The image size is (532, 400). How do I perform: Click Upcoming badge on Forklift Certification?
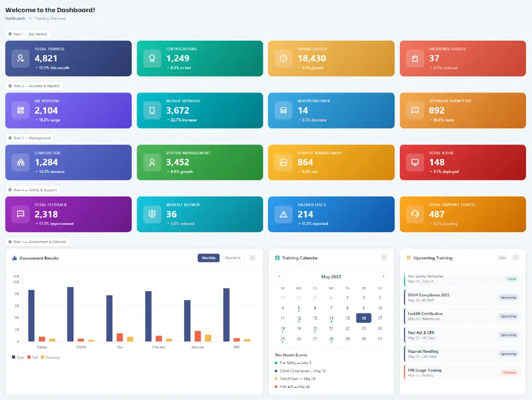tap(508, 316)
